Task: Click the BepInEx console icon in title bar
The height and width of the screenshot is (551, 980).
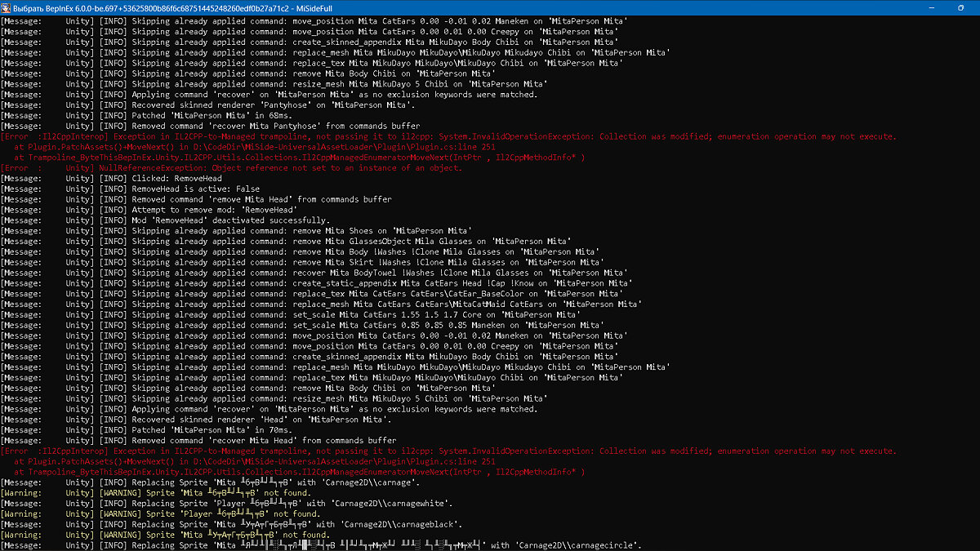Action: pos(7,7)
